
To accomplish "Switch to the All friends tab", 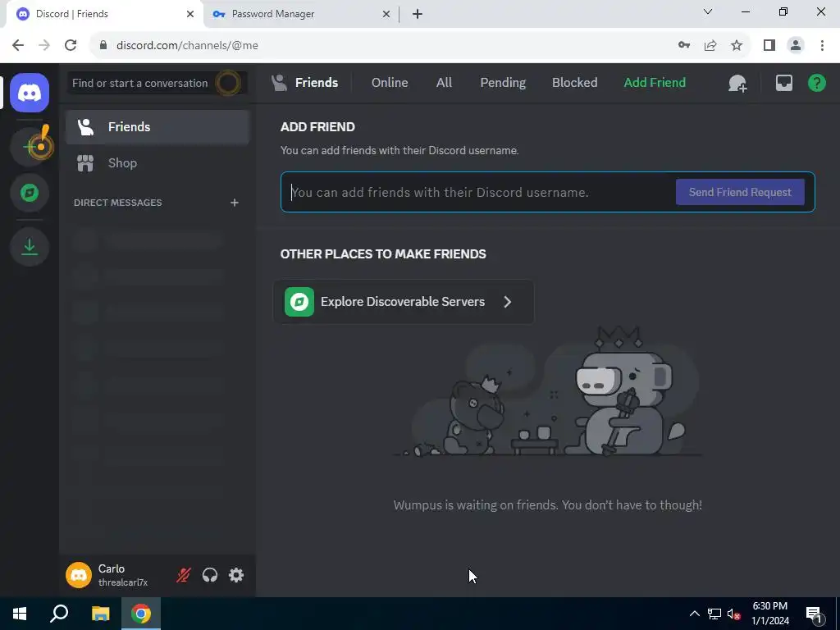I will [x=444, y=83].
